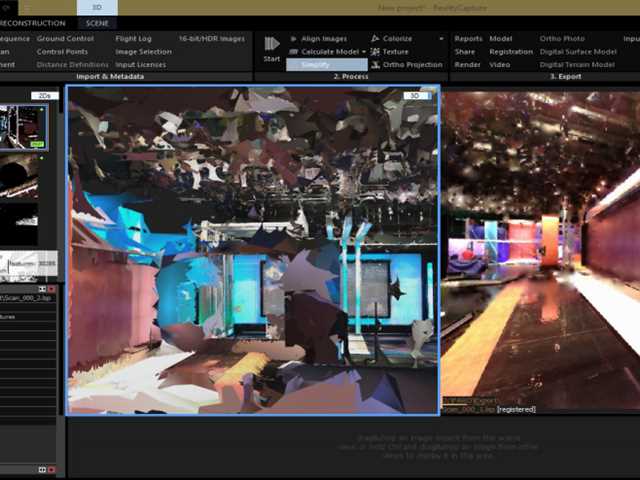Click the Ground Control button
This screenshot has height=480, width=640.
(65, 38)
